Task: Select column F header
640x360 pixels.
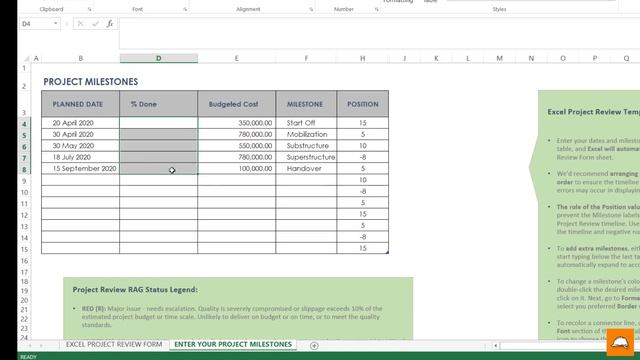Action: [x=306, y=58]
